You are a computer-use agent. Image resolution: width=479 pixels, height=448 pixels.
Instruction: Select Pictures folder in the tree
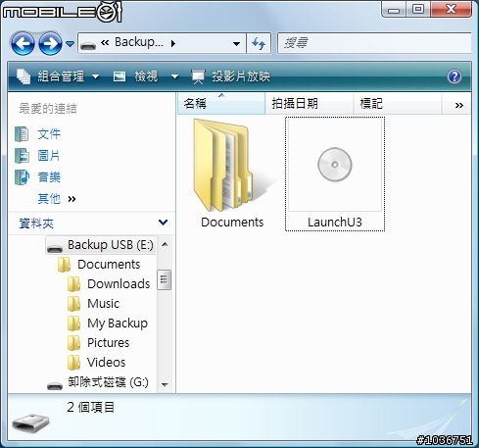(x=108, y=343)
